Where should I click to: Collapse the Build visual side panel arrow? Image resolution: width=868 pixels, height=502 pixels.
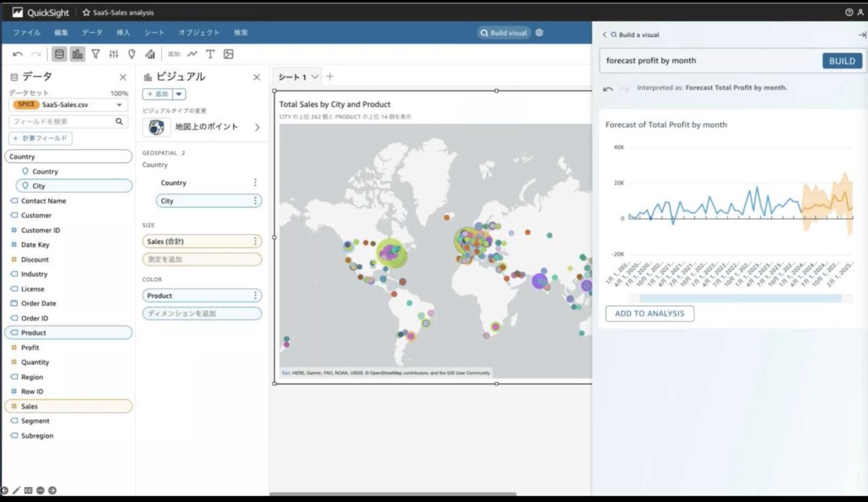click(x=861, y=35)
